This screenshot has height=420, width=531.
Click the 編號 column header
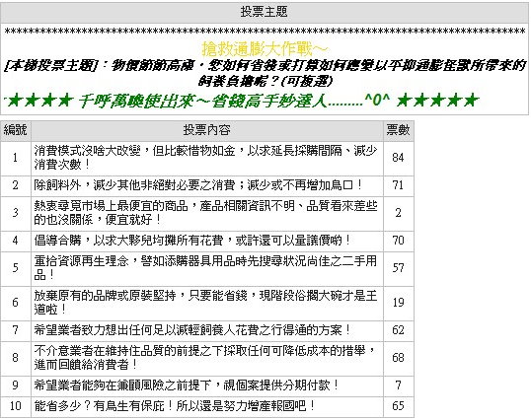coord(15,130)
